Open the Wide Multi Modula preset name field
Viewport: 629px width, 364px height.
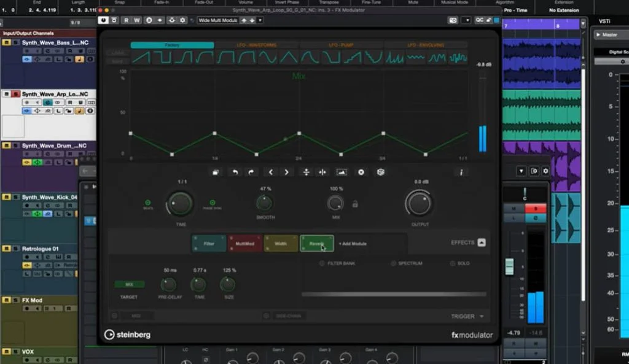point(218,20)
